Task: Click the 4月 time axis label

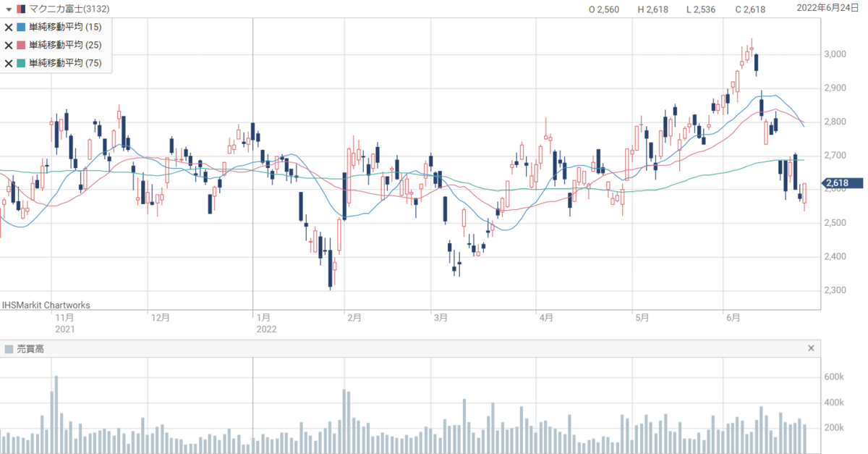Action: click(547, 317)
